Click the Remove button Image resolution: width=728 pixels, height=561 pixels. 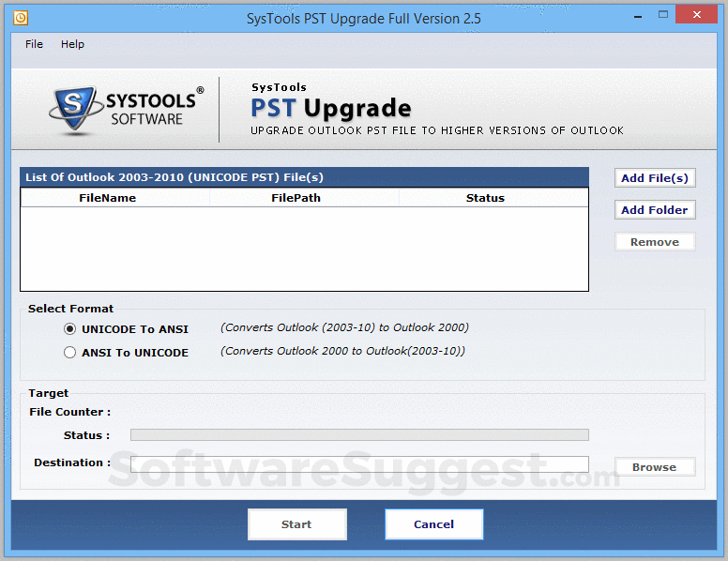(655, 242)
